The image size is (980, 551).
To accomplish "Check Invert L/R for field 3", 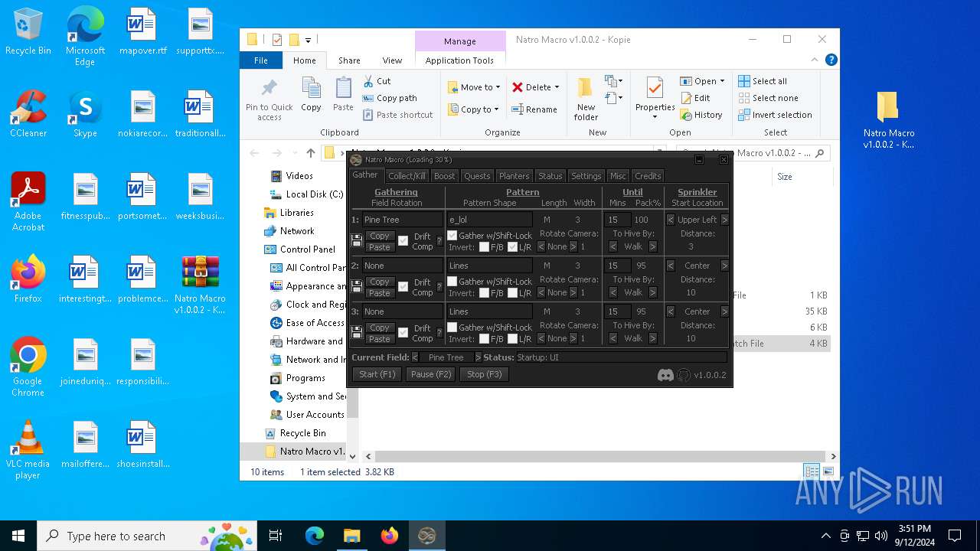I will tap(513, 339).
